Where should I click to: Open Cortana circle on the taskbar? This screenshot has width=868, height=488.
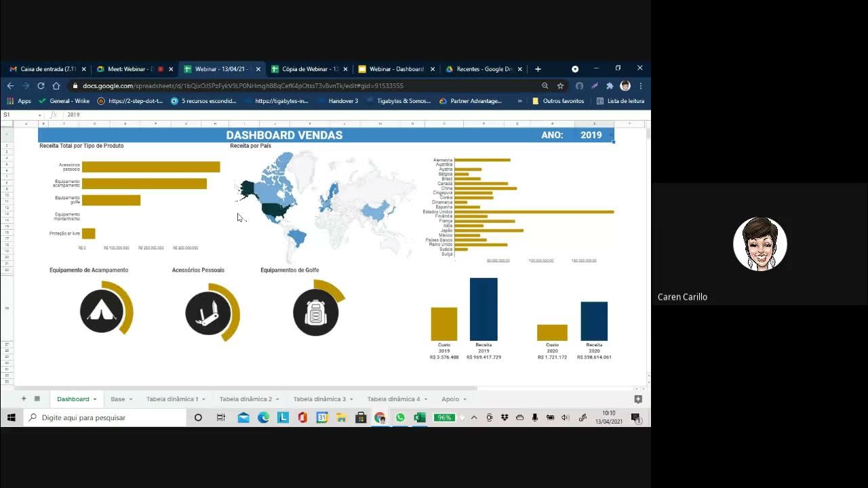point(198,418)
